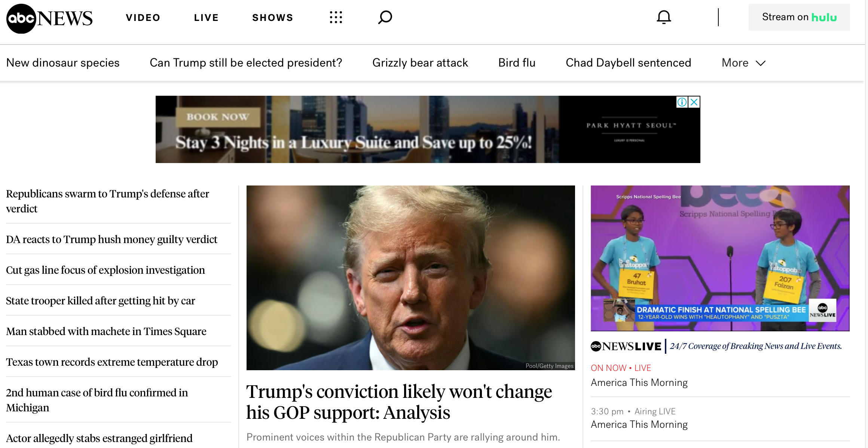Open the Bird flu trending topic
Viewport: 868px width, 448px height.
click(517, 63)
